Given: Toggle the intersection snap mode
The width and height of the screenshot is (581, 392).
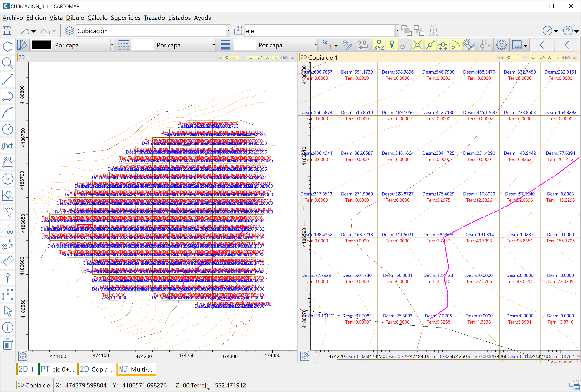Looking at the screenshot, I should tap(417, 45).
